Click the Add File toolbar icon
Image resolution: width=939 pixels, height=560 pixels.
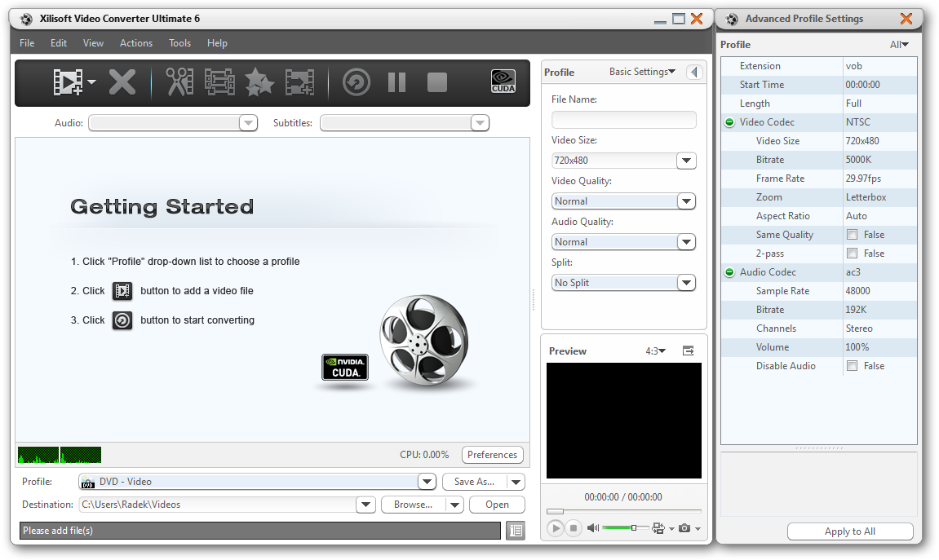coord(68,82)
